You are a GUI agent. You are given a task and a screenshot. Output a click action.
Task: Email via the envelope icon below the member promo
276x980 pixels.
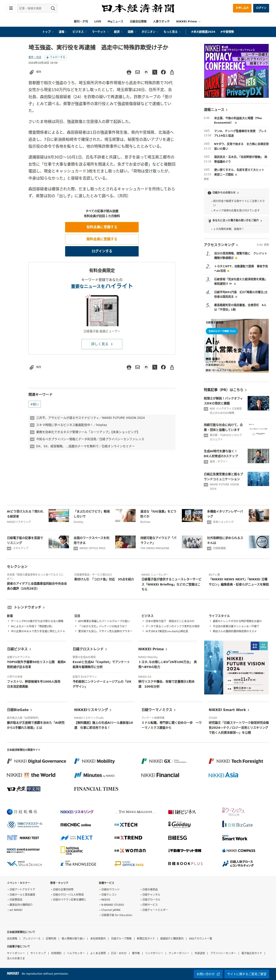pyautogui.click(x=137, y=367)
